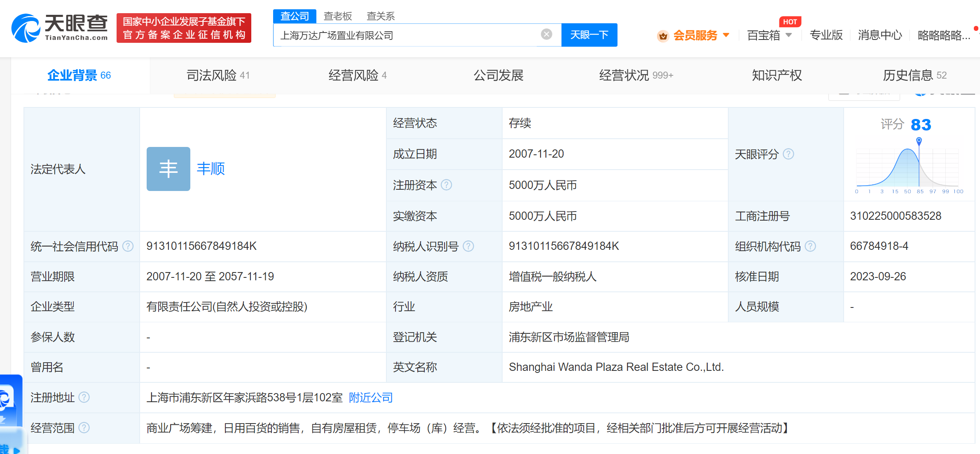Clear the search box text

pos(546,34)
